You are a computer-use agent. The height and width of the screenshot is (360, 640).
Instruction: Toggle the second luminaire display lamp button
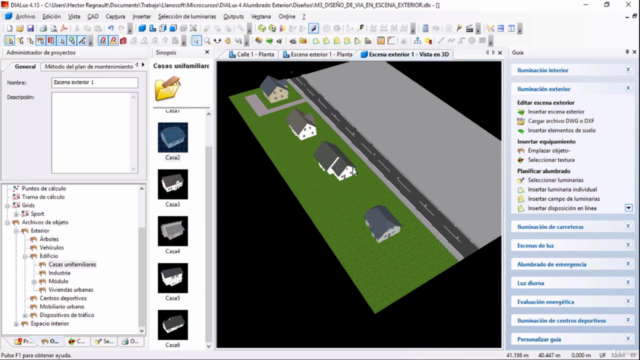(113, 40)
